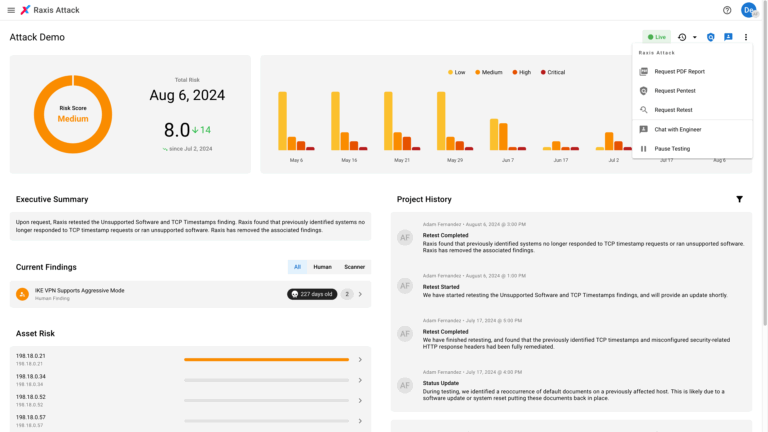This screenshot has height=432, width=768.
Task: Select Request Pentest menu item
Action: click(692, 91)
